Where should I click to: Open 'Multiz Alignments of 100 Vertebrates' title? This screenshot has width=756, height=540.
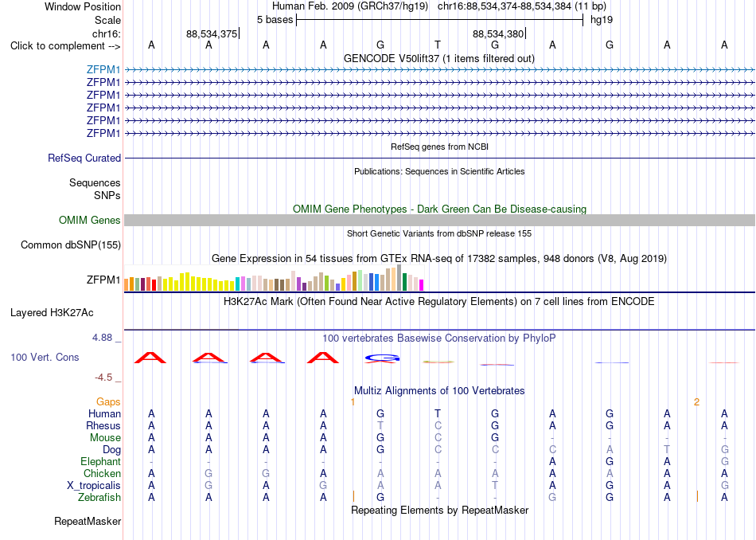click(x=439, y=390)
